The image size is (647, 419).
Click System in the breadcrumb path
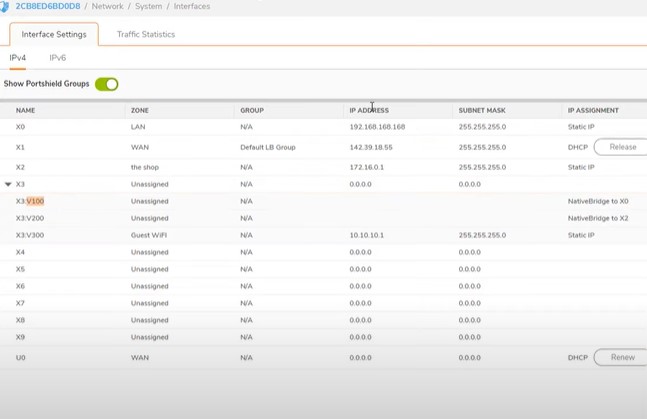[148, 6]
